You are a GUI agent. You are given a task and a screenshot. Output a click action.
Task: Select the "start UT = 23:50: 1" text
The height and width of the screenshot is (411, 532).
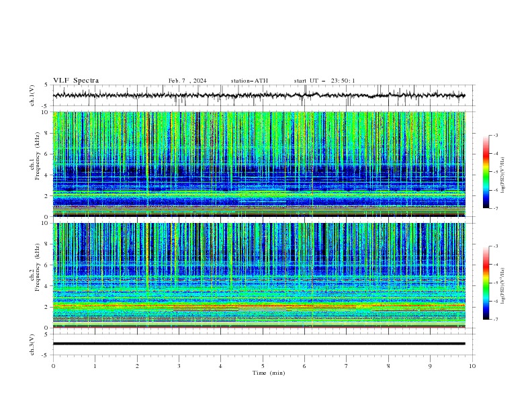tap(324, 81)
